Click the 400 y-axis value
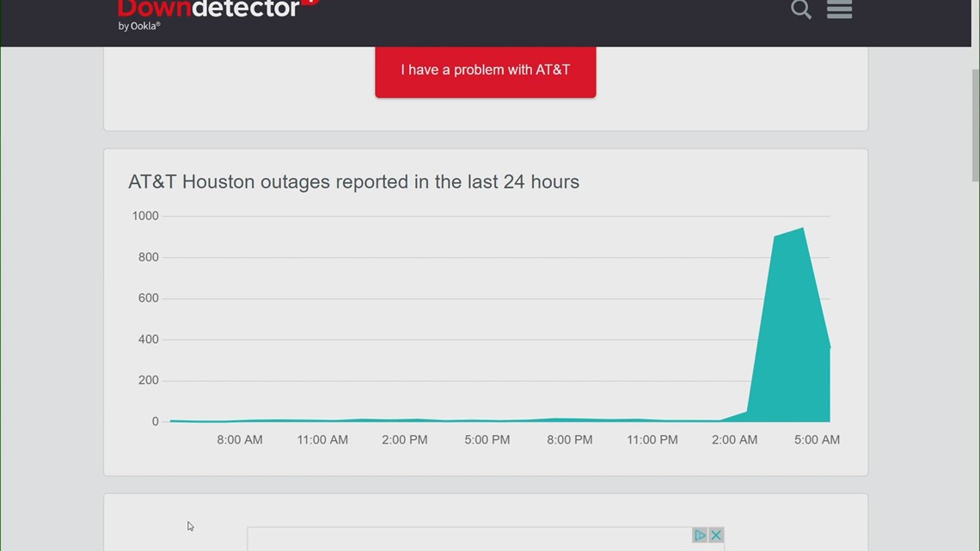The image size is (980, 551). tap(148, 340)
